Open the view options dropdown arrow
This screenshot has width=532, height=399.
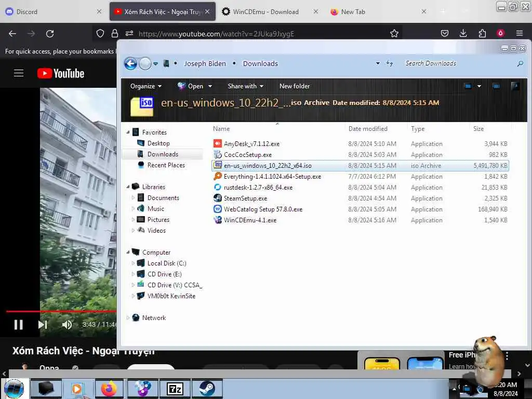(x=479, y=86)
